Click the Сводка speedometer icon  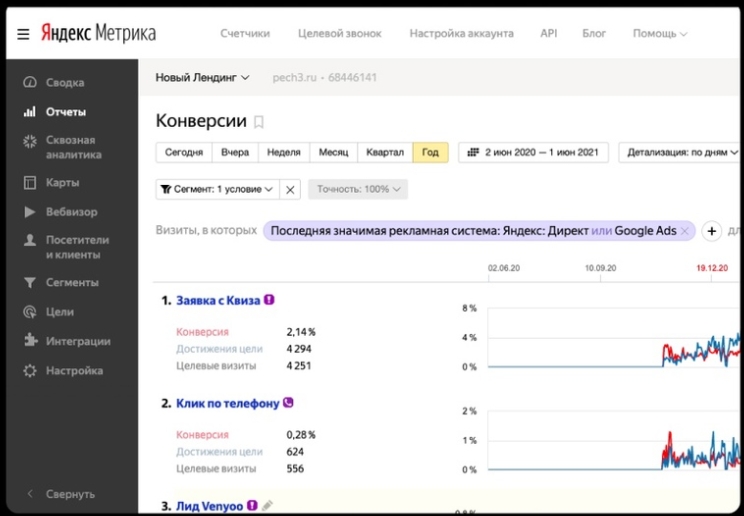click(29, 82)
